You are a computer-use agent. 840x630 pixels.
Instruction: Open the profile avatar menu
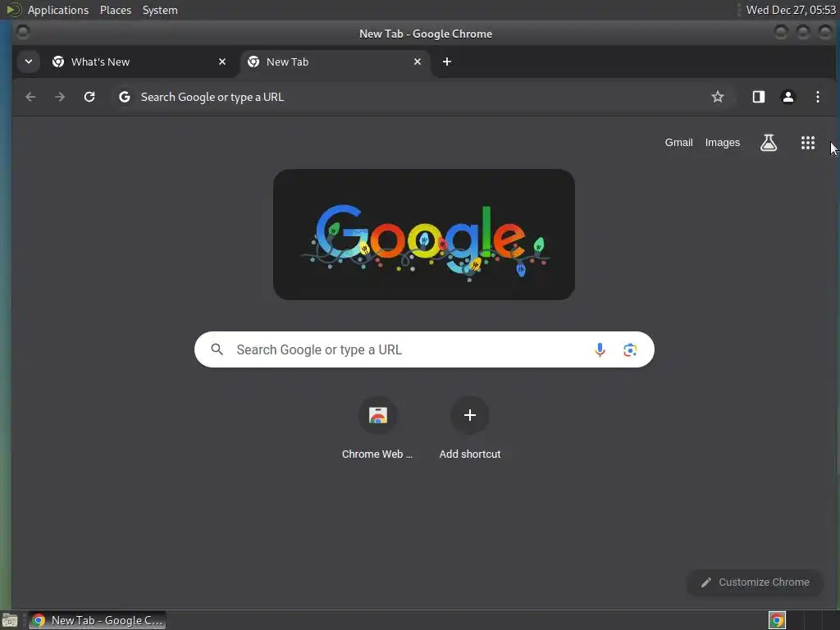point(788,97)
